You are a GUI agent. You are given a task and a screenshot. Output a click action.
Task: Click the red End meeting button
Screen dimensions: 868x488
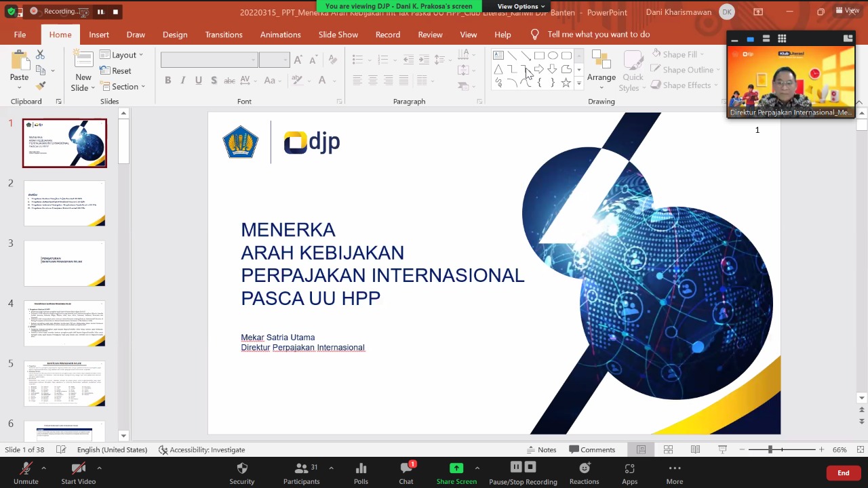(843, 472)
